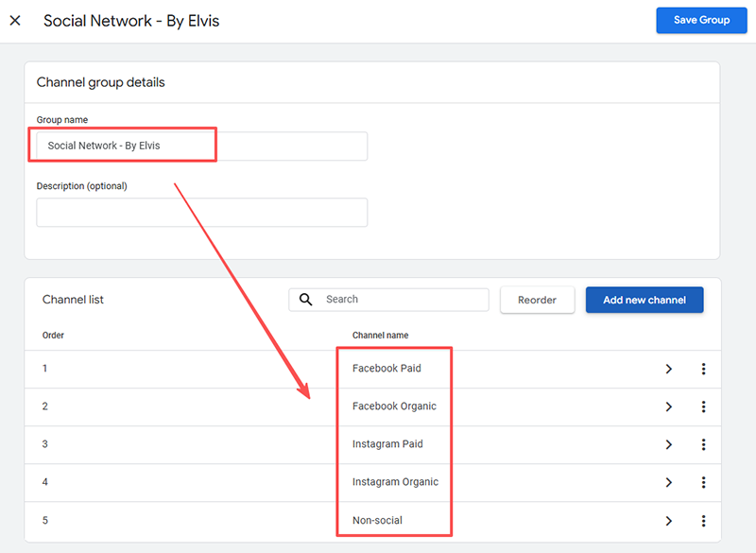Click the magnifier search icon
756x553 pixels.
pyautogui.click(x=305, y=300)
